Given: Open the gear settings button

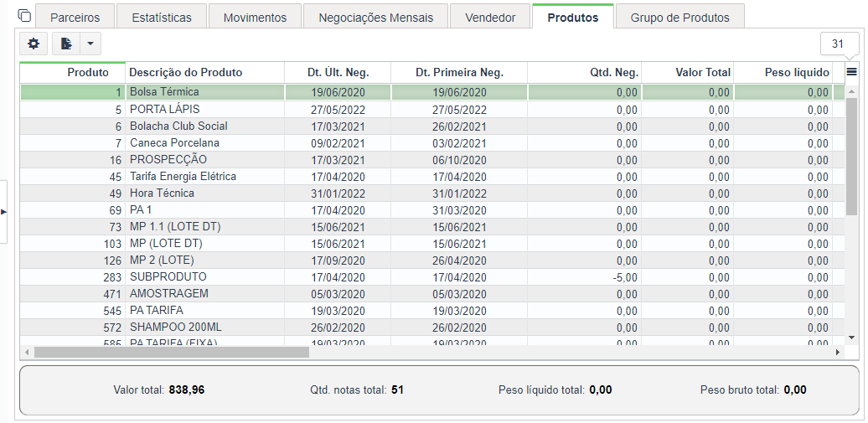Looking at the screenshot, I should 34,44.
